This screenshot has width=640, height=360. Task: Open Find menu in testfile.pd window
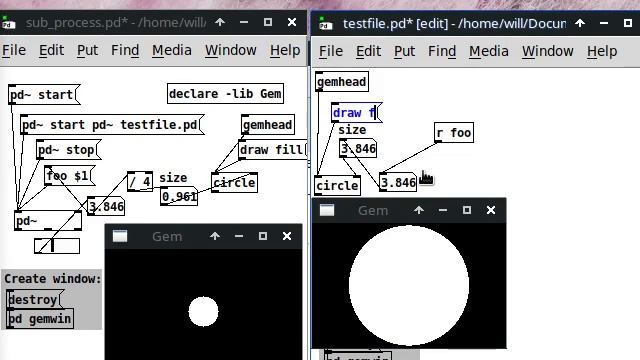click(442, 51)
